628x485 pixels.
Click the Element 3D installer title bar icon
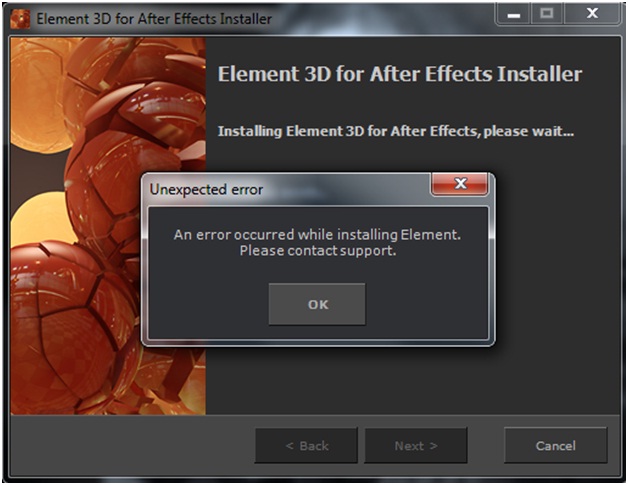[x=20, y=18]
